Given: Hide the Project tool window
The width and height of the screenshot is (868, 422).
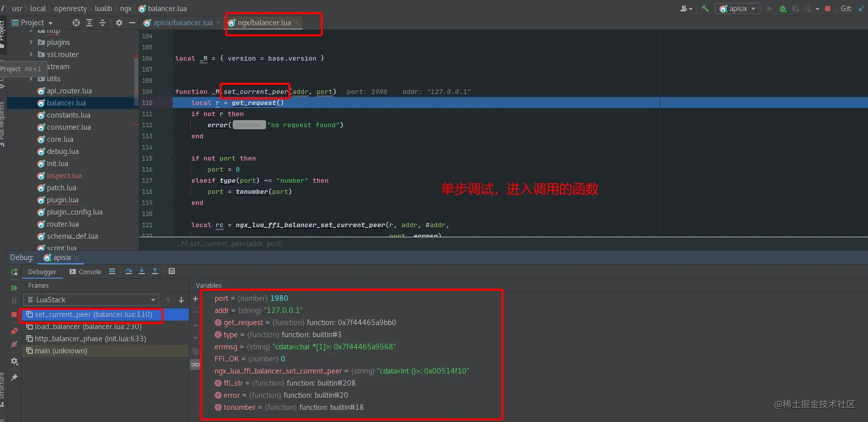Looking at the screenshot, I should [132, 23].
